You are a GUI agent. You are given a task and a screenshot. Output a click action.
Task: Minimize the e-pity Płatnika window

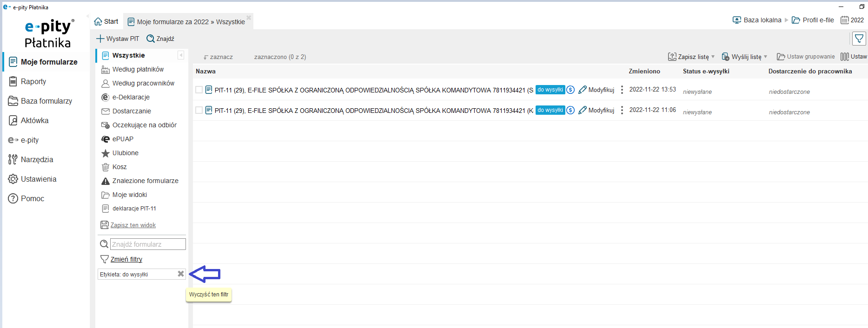tap(841, 7)
